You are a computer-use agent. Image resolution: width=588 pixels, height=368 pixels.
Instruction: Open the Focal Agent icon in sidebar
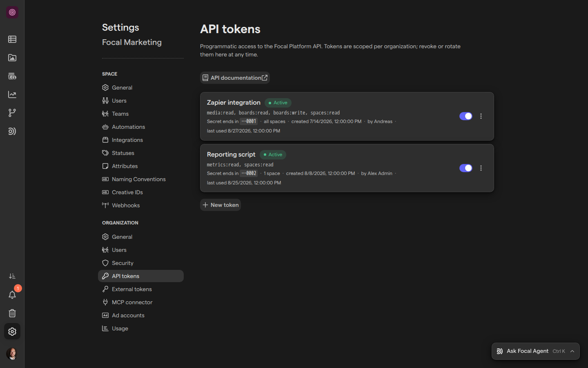coord(12,131)
